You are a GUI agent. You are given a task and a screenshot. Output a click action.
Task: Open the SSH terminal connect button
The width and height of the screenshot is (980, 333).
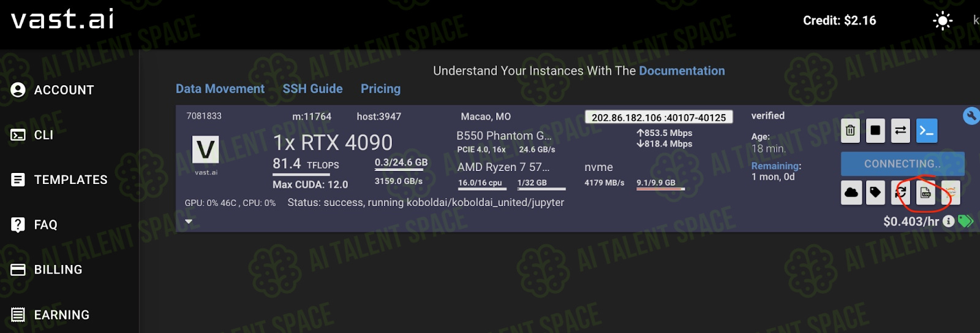[x=927, y=131]
